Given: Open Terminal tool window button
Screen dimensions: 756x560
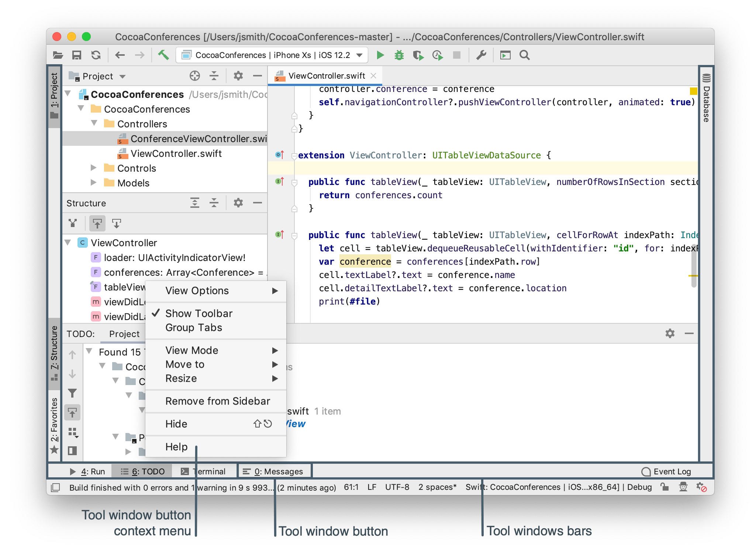Looking at the screenshot, I should tap(203, 471).
